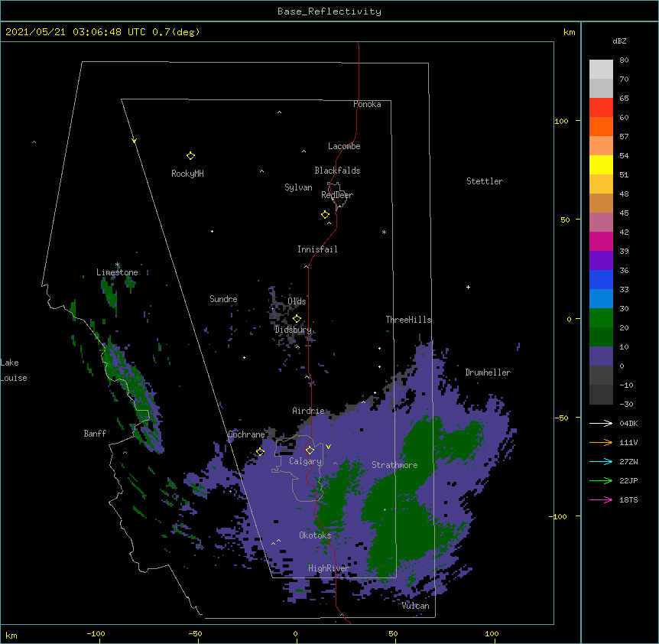Click the asterisk marker east of Innisfail
The image size is (659, 644).
coord(384,233)
